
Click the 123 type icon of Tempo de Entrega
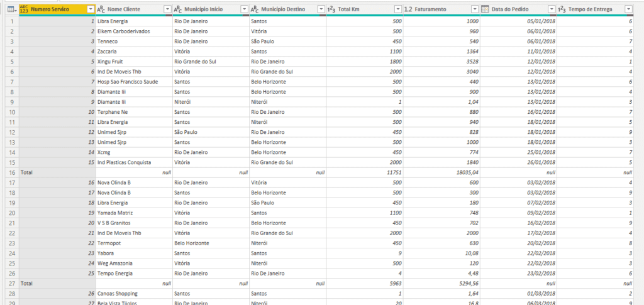point(562,9)
